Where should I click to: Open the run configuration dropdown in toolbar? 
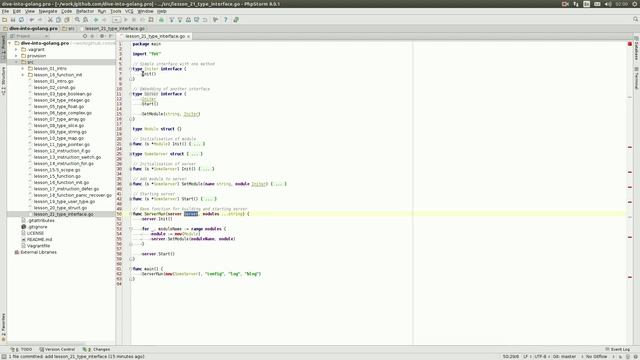(x=116, y=20)
